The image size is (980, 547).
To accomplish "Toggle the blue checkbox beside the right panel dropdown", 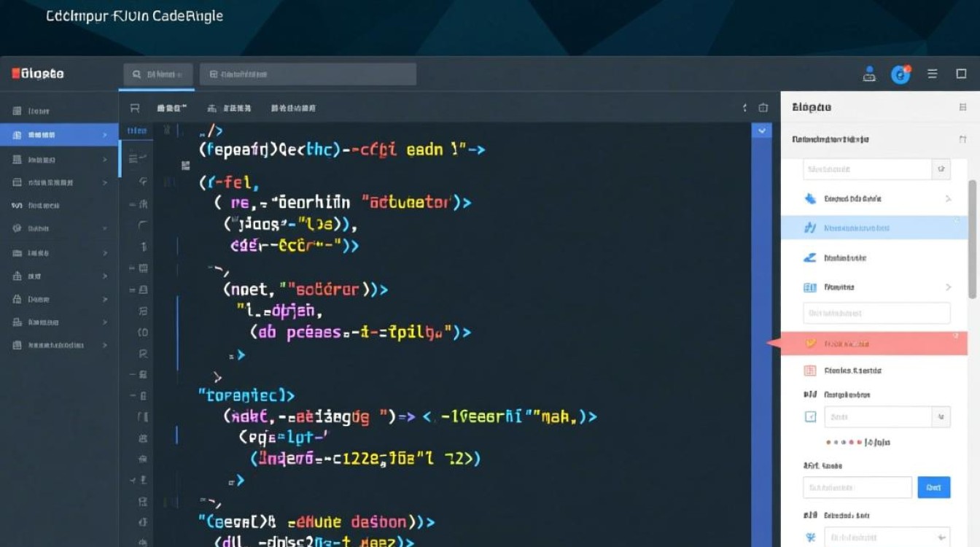I will click(x=810, y=416).
